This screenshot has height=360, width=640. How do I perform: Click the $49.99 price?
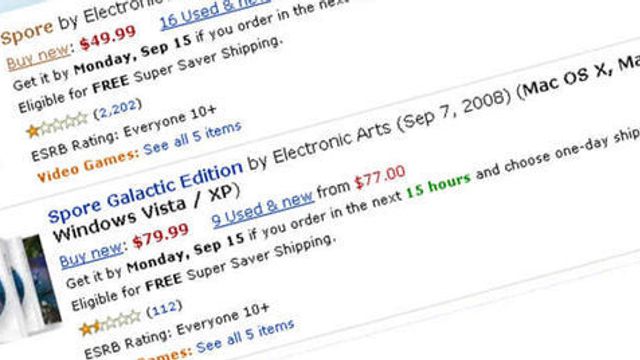click(108, 37)
